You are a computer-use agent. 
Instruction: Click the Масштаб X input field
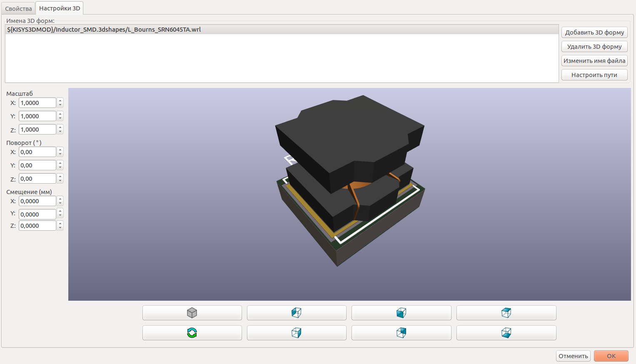coord(37,103)
